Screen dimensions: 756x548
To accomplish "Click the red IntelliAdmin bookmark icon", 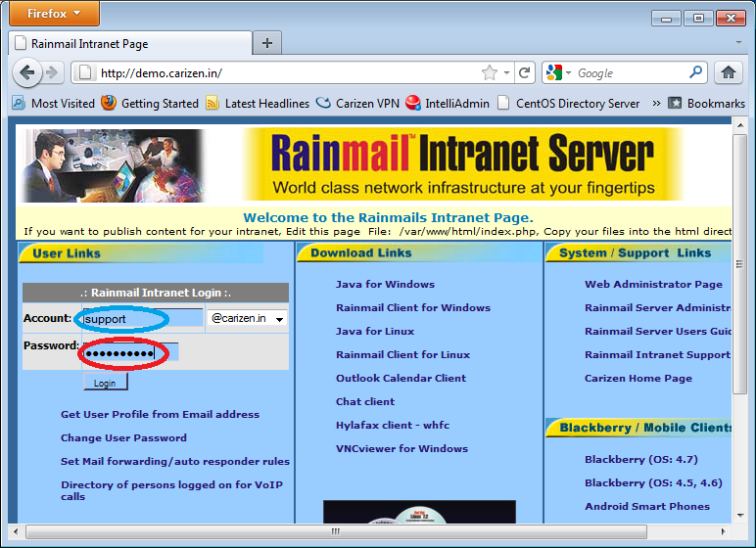I will point(412,103).
